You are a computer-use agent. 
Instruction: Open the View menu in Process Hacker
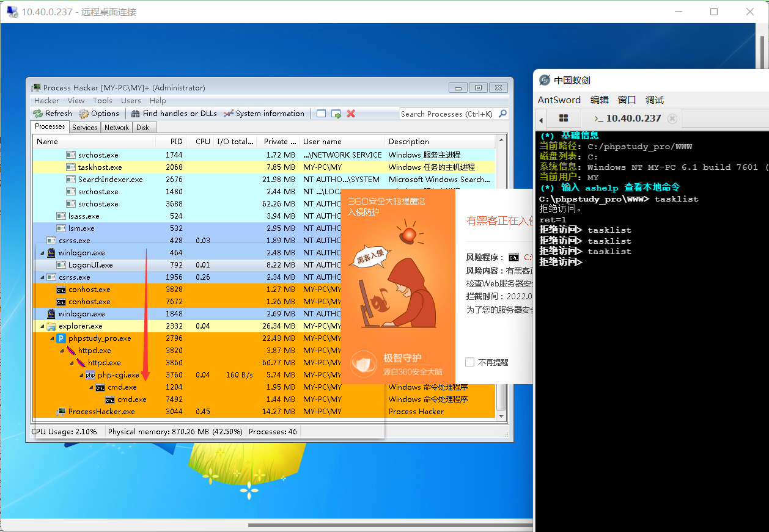(x=76, y=101)
